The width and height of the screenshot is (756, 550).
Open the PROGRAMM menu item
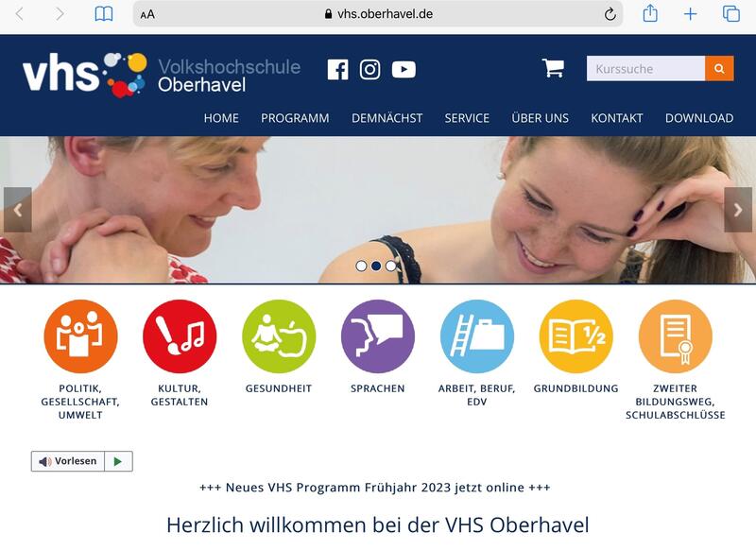point(295,118)
